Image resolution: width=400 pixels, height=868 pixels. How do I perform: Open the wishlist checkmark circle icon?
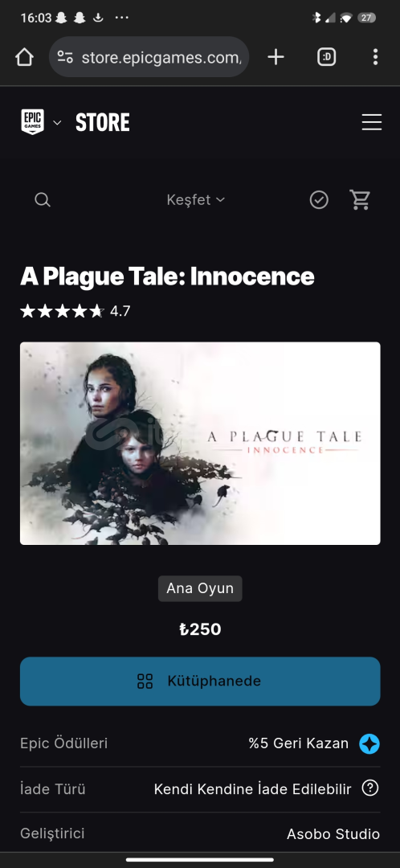point(319,200)
